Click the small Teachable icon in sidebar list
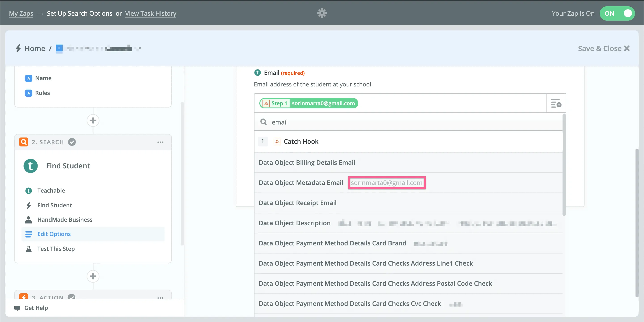The image size is (644, 322). pos(28,191)
